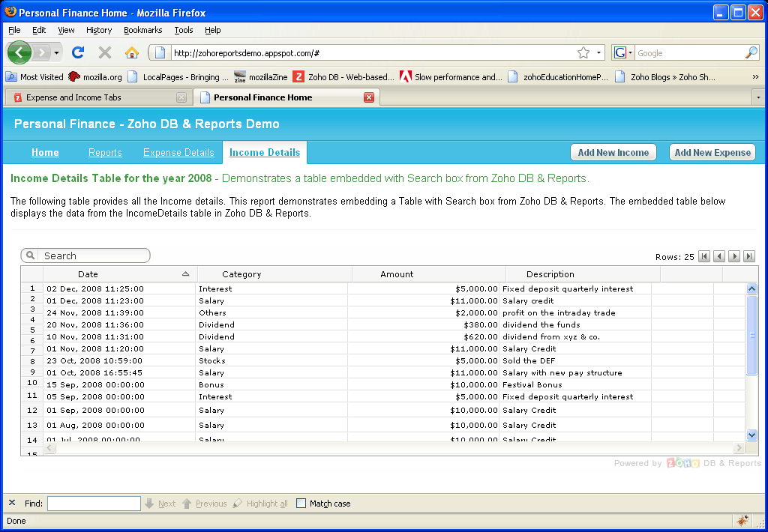Show next page of table rows
The image size is (768, 532).
(734, 256)
